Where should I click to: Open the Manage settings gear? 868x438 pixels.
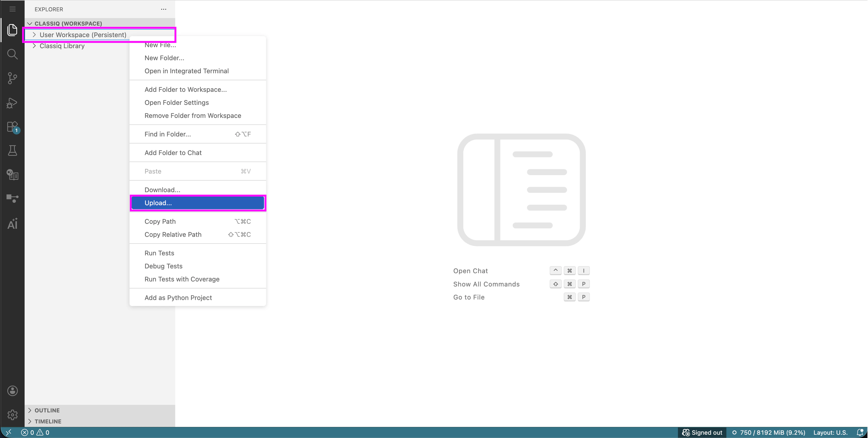pyautogui.click(x=13, y=415)
